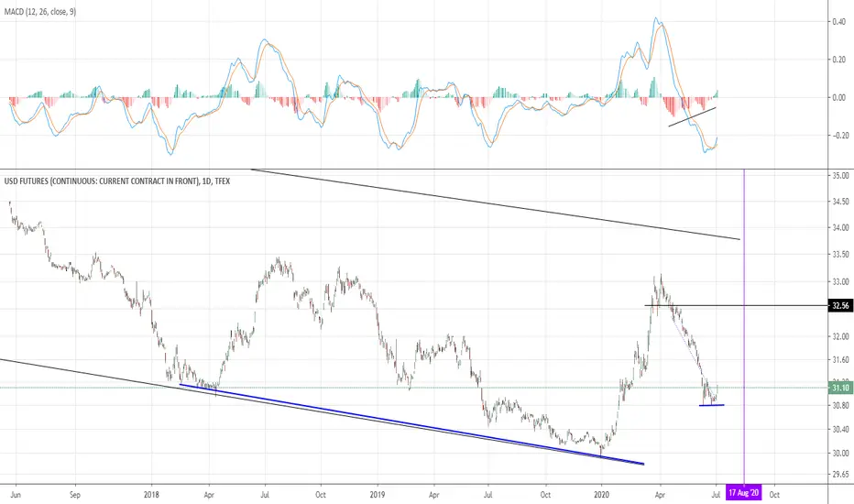The width and height of the screenshot is (854, 504).
Task: Select the short blue support line near 30.80
Action: (712, 405)
